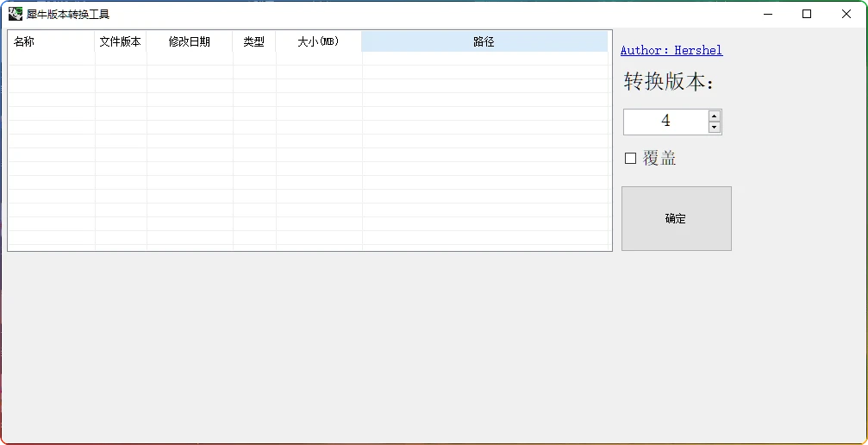Minimize the 犀牛版本转换工具 window

(x=768, y=15)
